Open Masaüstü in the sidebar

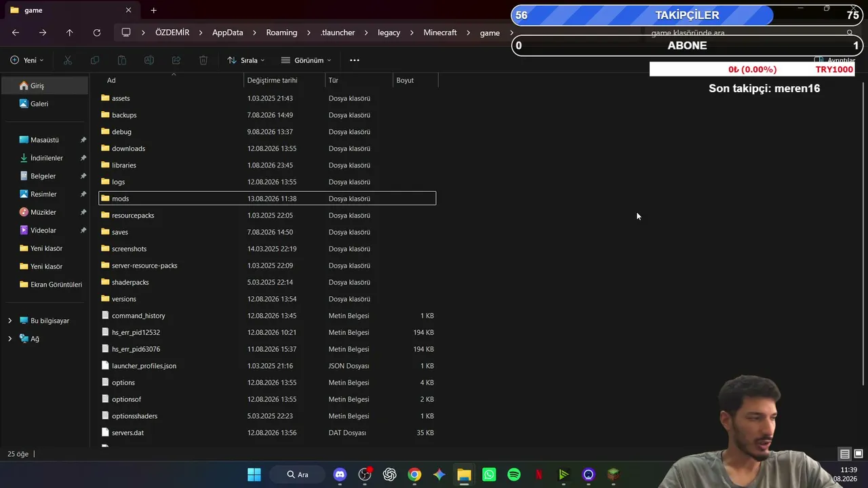pyautogui.click(x=45, y=140)
